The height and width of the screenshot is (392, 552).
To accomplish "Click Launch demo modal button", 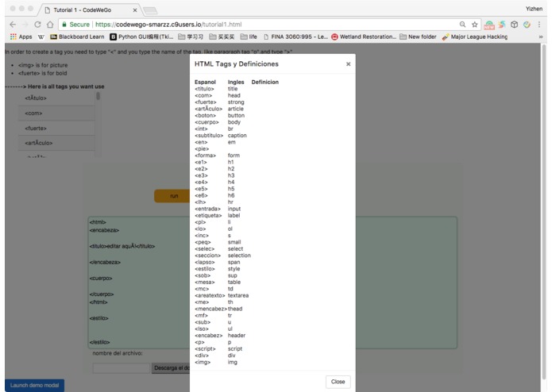I will [34, 386].
